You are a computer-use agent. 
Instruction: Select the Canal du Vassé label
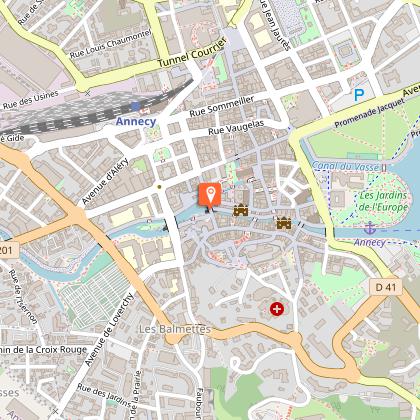click(345, 166)
